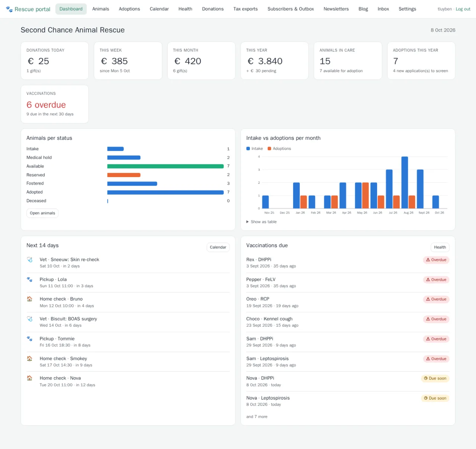
Task: Click the Overdue badge for Rex DHPPi
Action: (x=436, y=260)
